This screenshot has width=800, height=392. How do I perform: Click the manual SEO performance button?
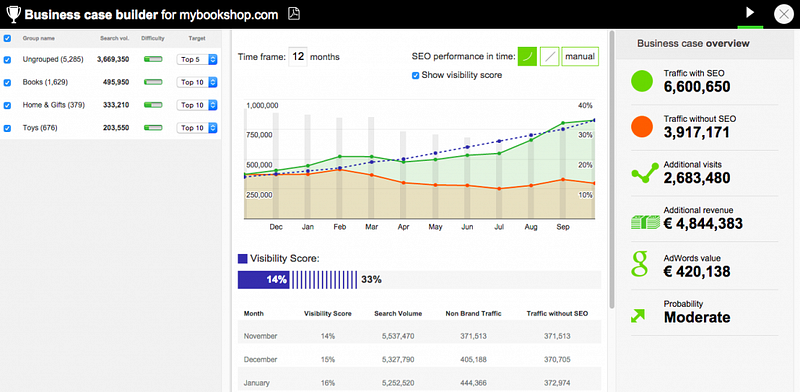[580, 57]
